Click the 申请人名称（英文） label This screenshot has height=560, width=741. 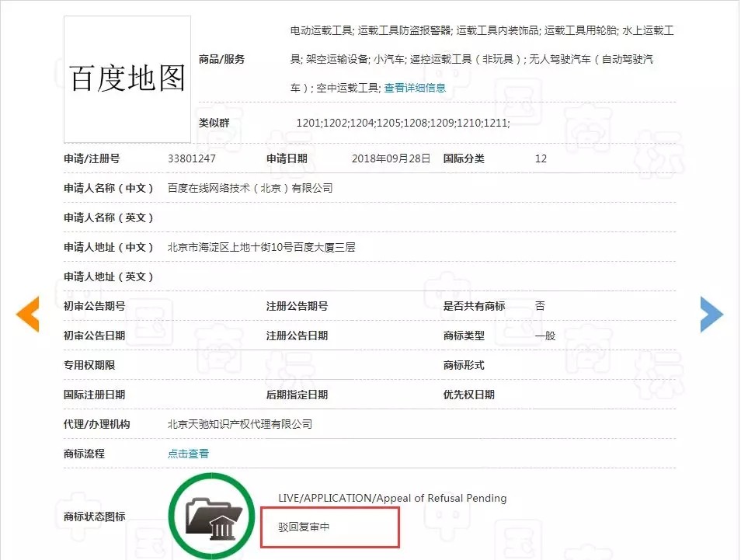[109, 217]
